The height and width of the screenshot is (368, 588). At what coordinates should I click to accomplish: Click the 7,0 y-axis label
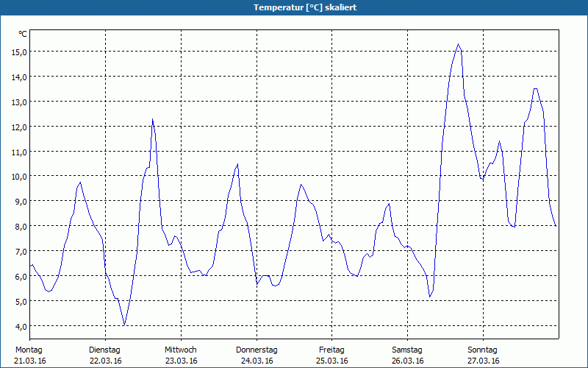tap(18, 251)
